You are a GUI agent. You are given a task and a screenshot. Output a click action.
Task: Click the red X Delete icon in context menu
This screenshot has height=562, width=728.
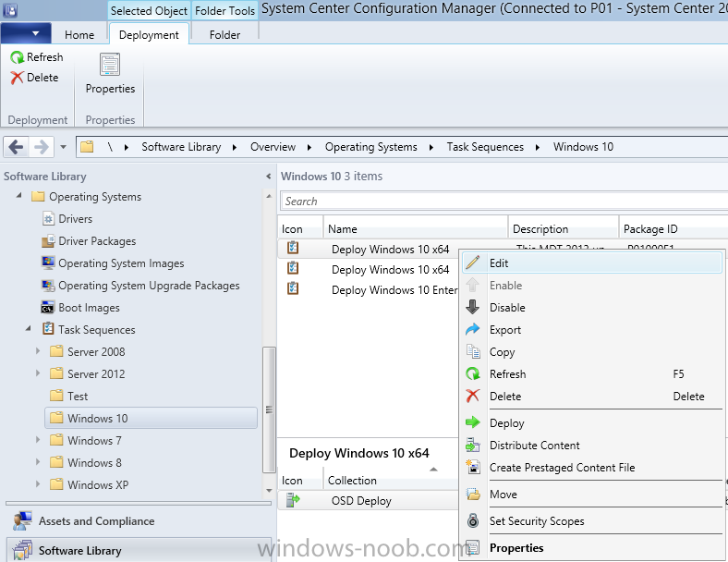coord(473,397)
